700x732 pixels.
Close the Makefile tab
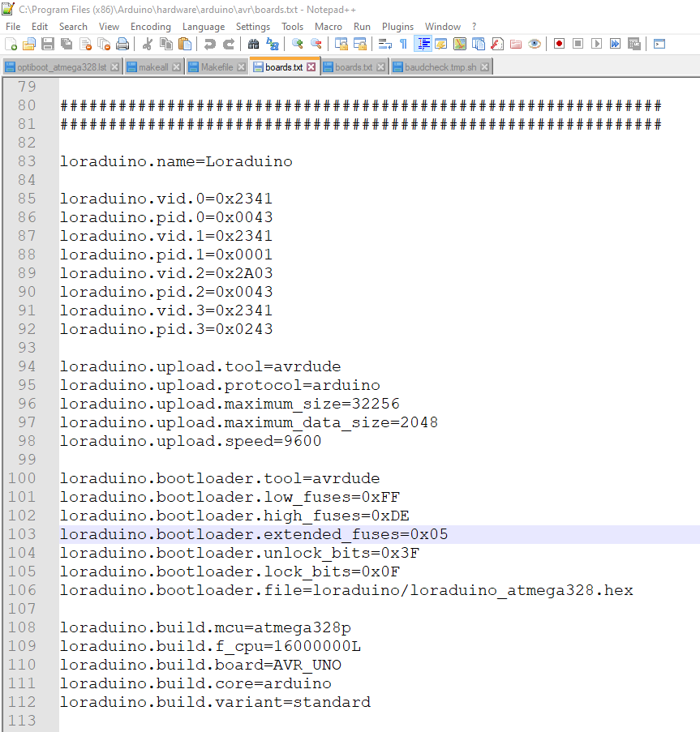click(242, 67)
